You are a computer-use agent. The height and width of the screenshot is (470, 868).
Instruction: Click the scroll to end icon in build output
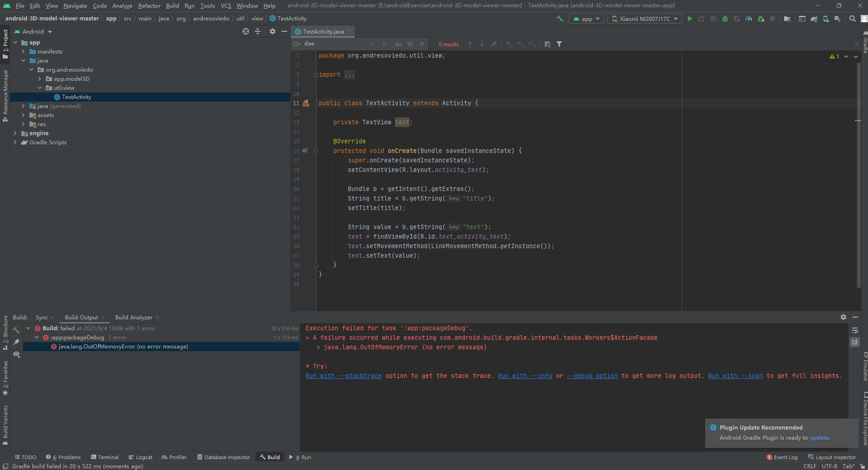click(x=855, y=342)
